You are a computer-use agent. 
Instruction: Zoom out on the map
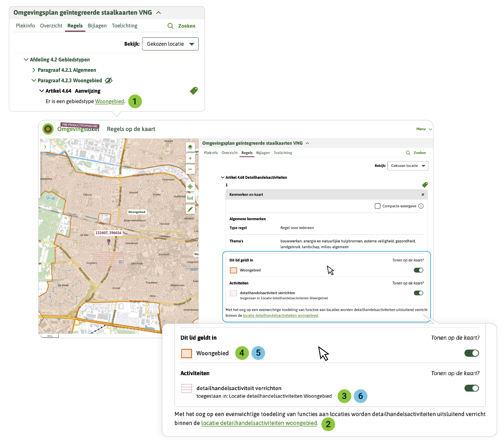point(190,169)
